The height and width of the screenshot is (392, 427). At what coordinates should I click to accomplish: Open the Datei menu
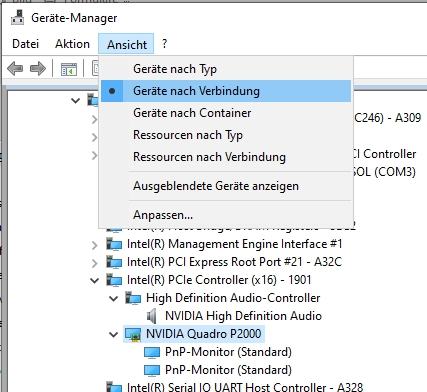coord(26,44)
